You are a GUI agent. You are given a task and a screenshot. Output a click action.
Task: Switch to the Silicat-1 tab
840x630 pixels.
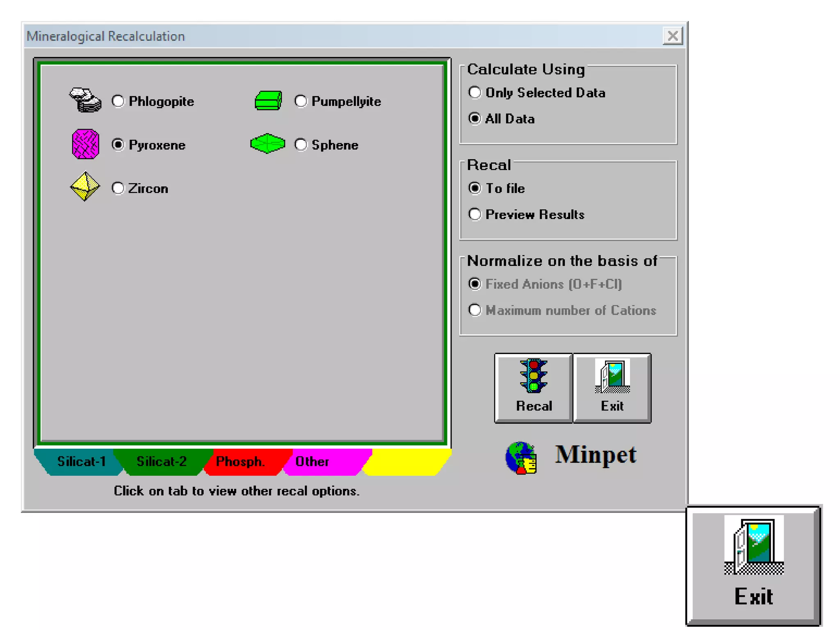tap(81, 461)
